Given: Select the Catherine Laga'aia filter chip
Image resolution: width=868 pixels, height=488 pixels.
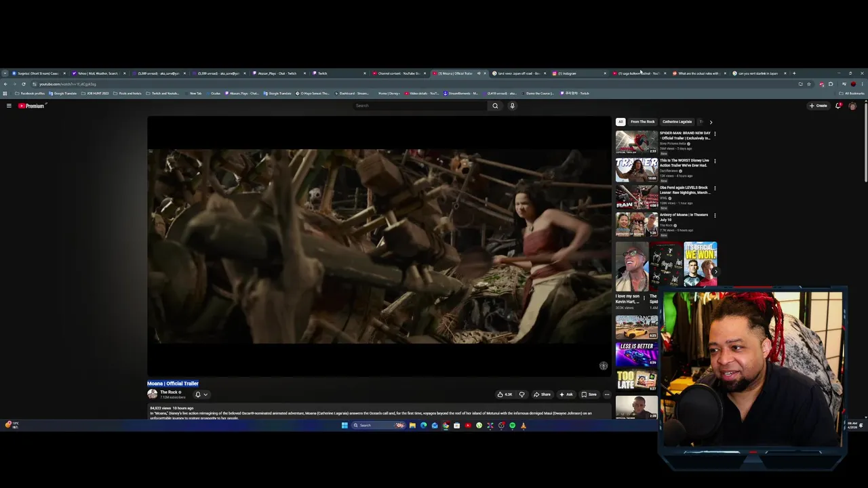Looking at the screenshot, I should click(x=677, y=122).
